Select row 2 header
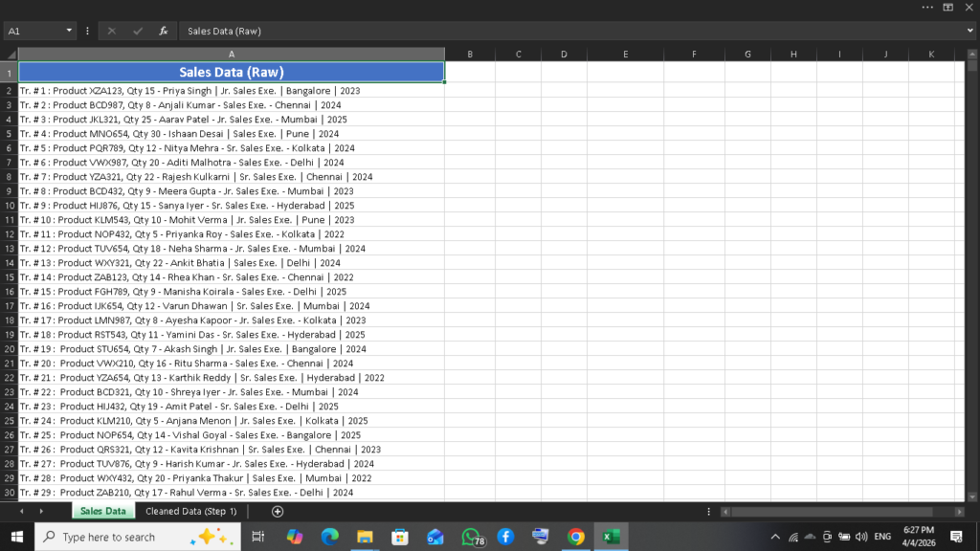980x551 pixels. click(10, 91)
